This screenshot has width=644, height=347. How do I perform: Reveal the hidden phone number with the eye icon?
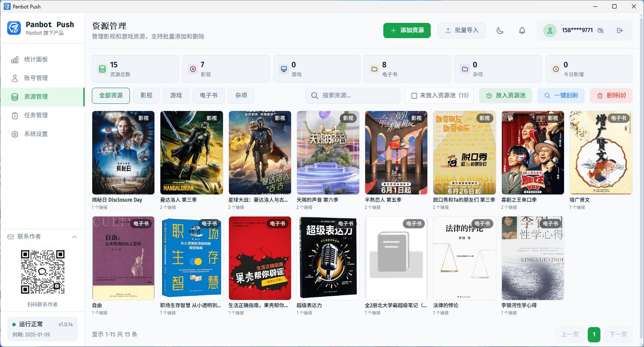600,31
